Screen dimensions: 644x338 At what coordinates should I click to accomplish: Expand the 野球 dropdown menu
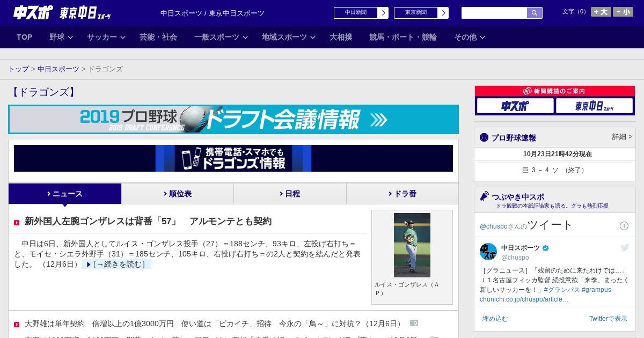pyautogui.click(x=61, y=37)
